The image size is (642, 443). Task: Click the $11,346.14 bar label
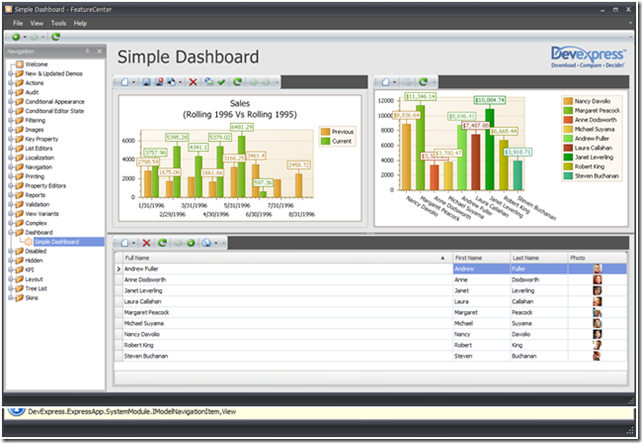[420, 97]
